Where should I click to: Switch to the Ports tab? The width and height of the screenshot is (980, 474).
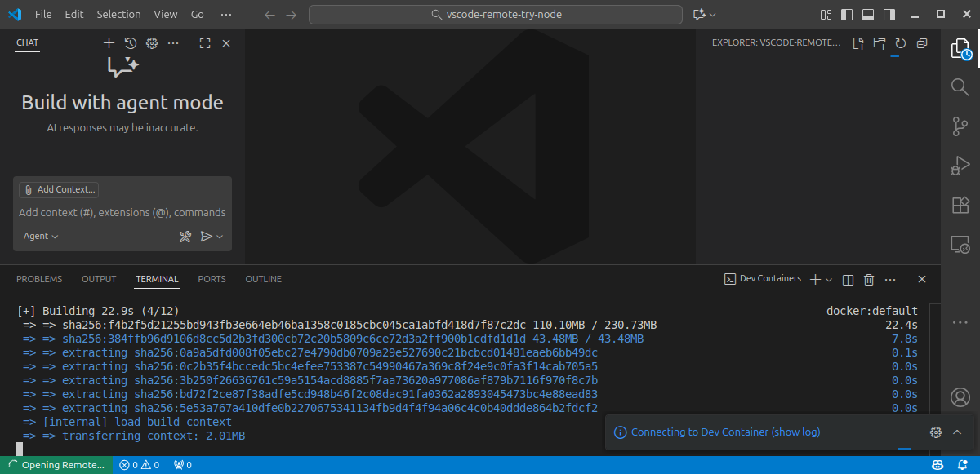point(212,279)
